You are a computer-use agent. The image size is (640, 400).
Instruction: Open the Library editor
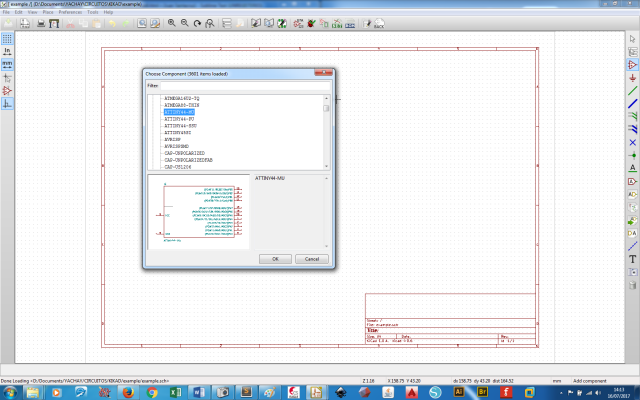coord(256,23)
